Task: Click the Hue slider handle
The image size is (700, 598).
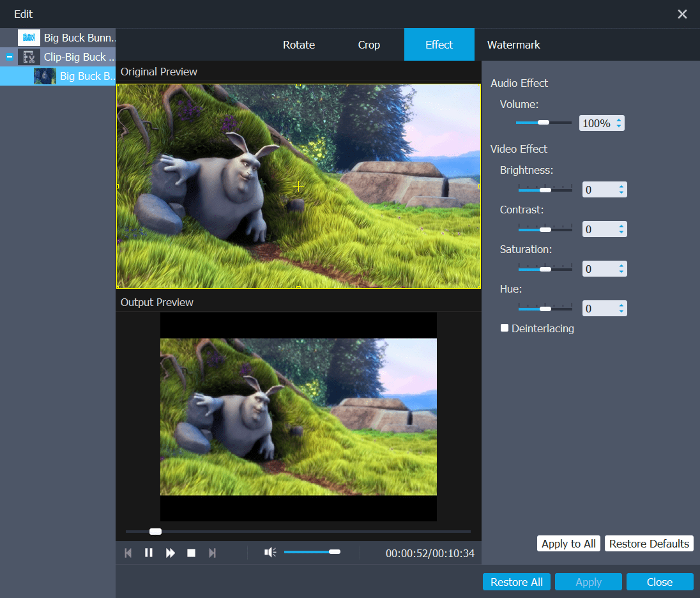Action: [x=545, y=309]
